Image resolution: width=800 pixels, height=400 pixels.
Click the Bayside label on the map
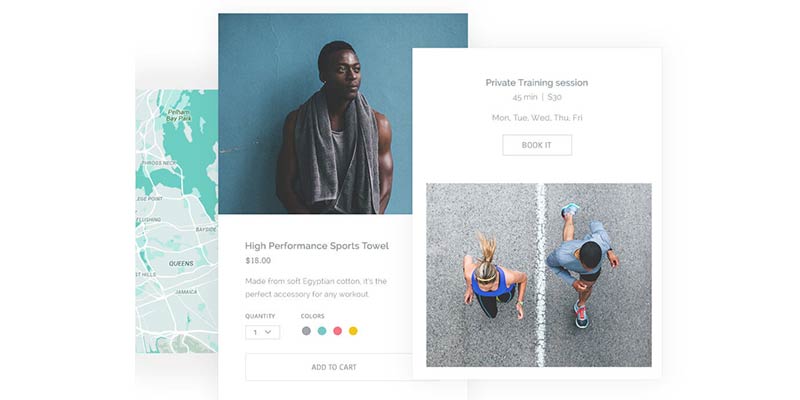[206, 230]
